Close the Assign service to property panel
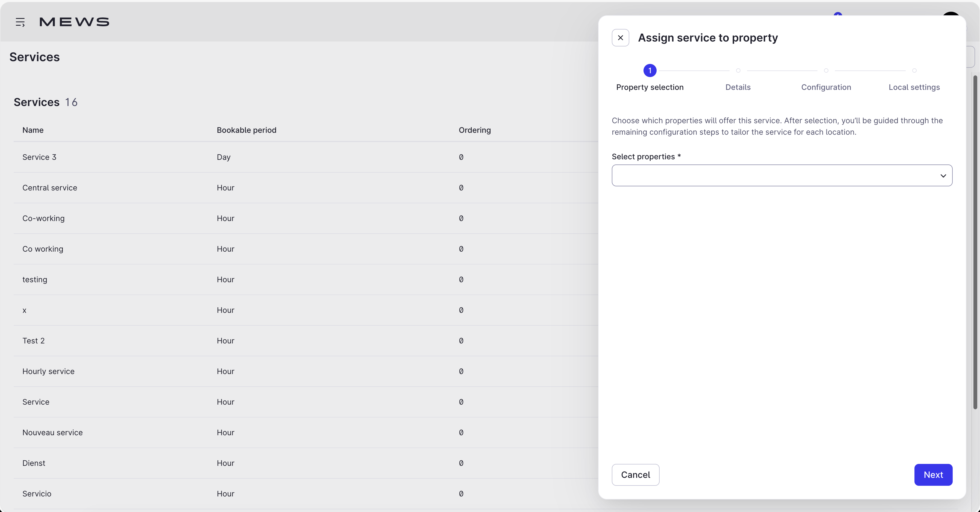 pos(620,38)
